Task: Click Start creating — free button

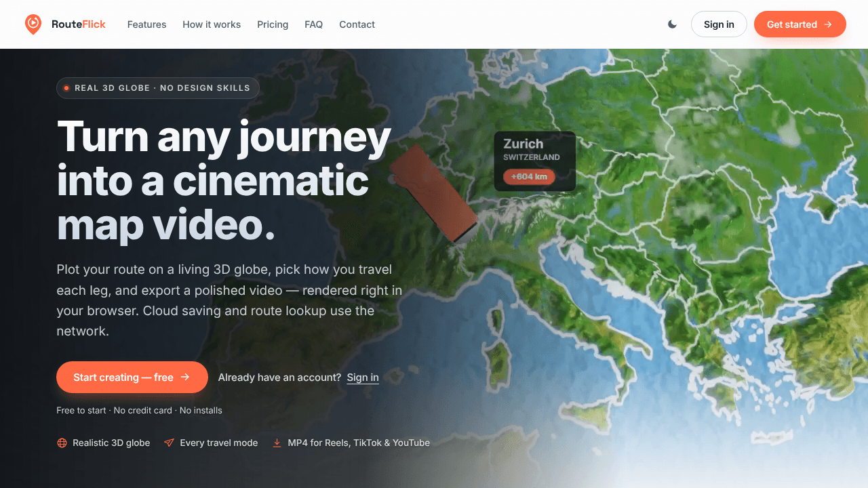Action: (132, 378)
